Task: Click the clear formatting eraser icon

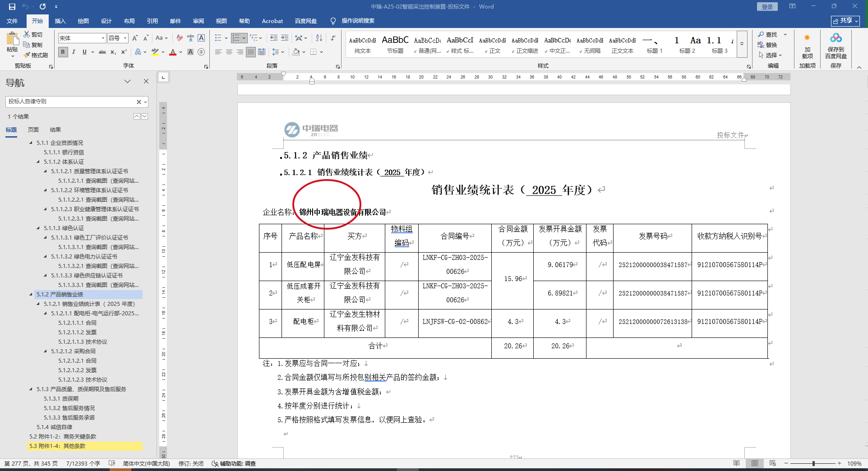Action: [180, 38]
